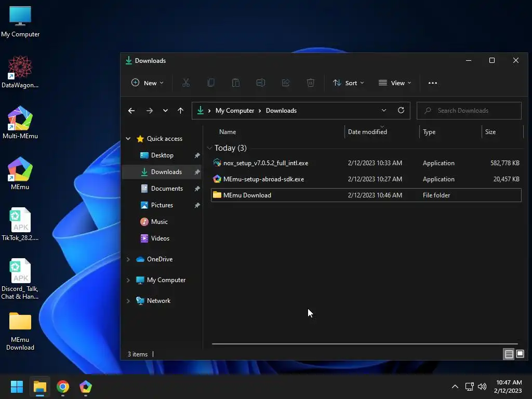Click File Explorer on the taskbar

point(39,387)
